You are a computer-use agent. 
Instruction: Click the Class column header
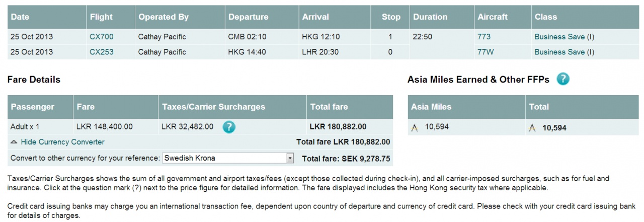tap(546, 17)
